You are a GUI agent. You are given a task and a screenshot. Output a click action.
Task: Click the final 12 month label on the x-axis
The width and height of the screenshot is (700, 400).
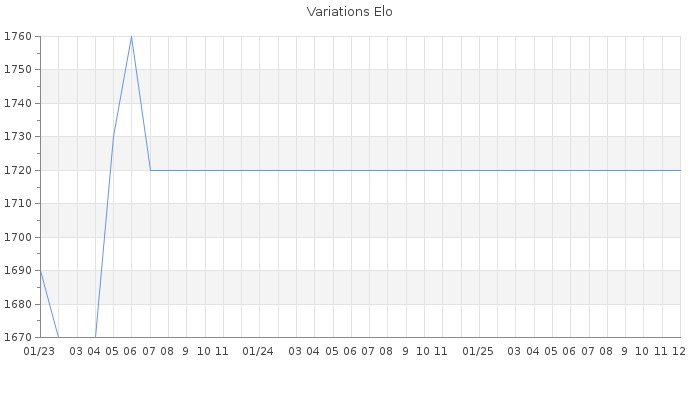pos(678,351)
